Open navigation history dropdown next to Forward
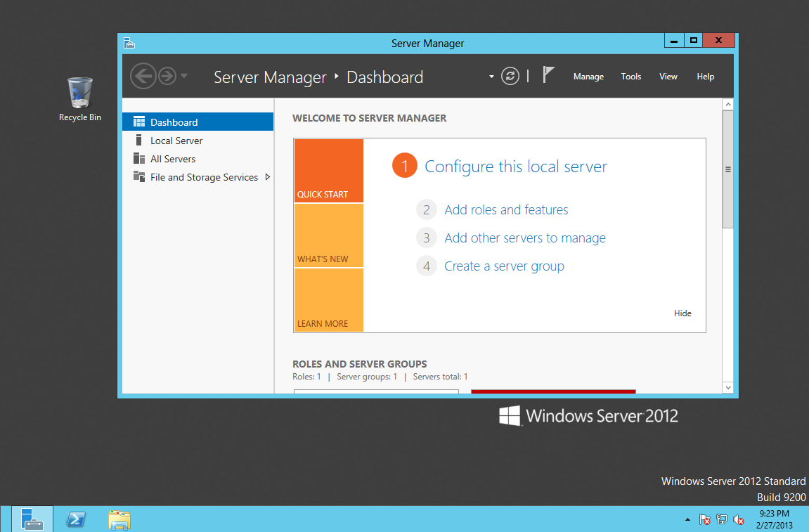 tap(183, 77)
